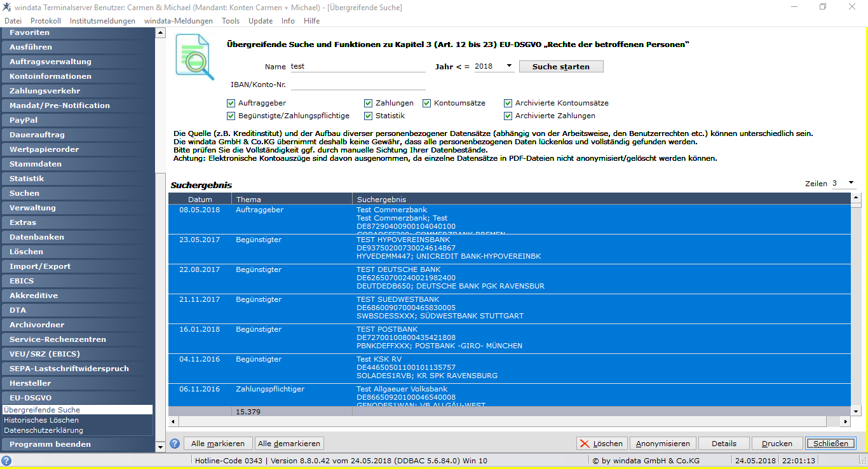Screen dimensions: 868x469
Task: Open the Tools menu
Action: click(231, 21)
